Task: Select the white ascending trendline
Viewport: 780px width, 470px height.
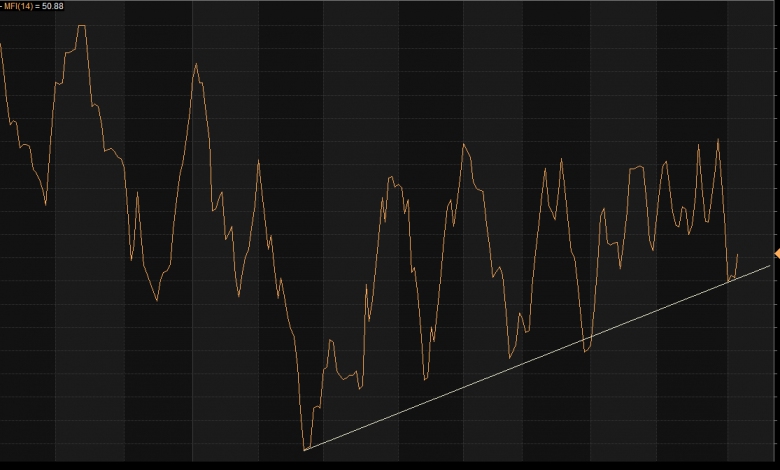Action: [x=450, y=392]
